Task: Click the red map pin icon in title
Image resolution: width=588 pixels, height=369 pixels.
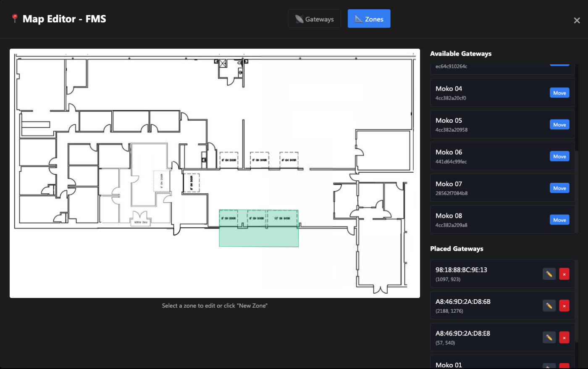Action: 14,18
